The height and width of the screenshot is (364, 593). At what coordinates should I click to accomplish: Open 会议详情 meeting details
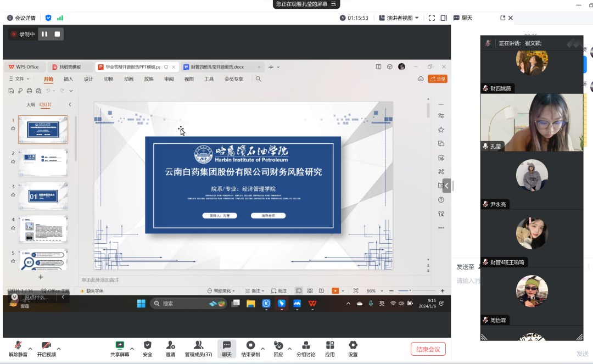21,18
